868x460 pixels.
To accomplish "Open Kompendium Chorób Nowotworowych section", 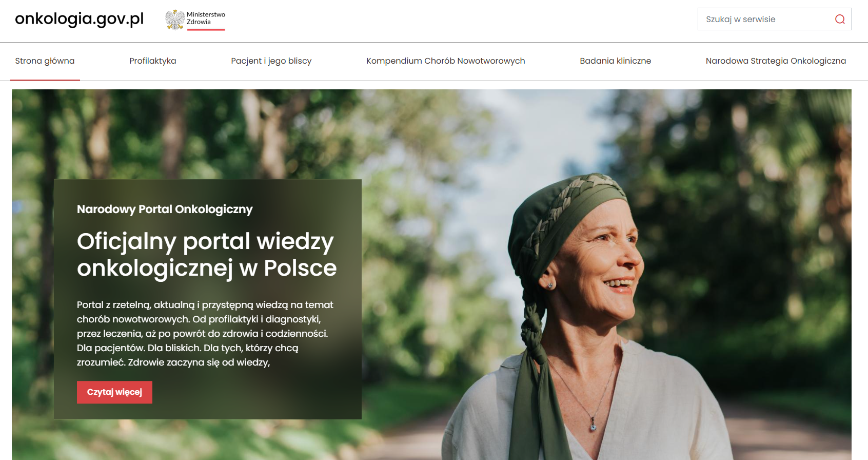I will pos(445,61).
